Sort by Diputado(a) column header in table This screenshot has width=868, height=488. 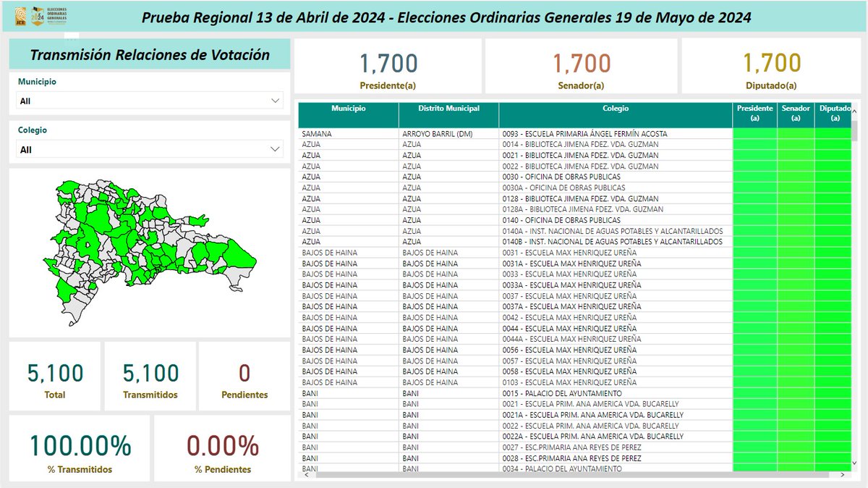coord(833,115)
